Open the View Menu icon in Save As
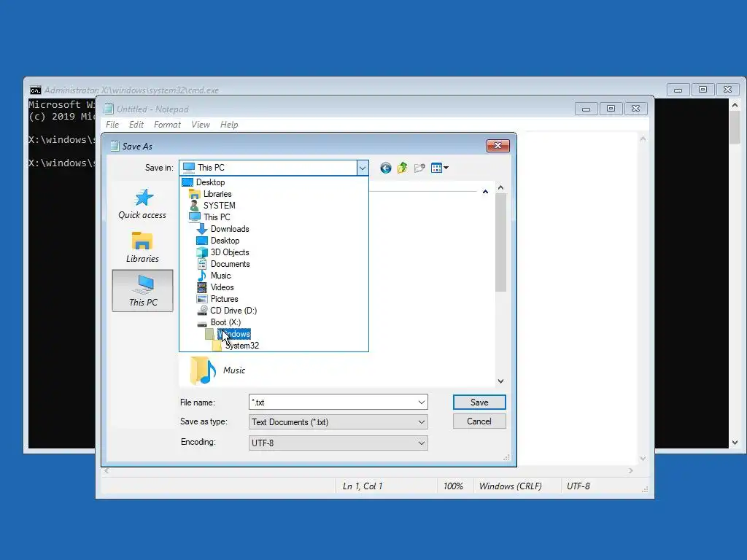747x560 pixels. click(436, 168)
